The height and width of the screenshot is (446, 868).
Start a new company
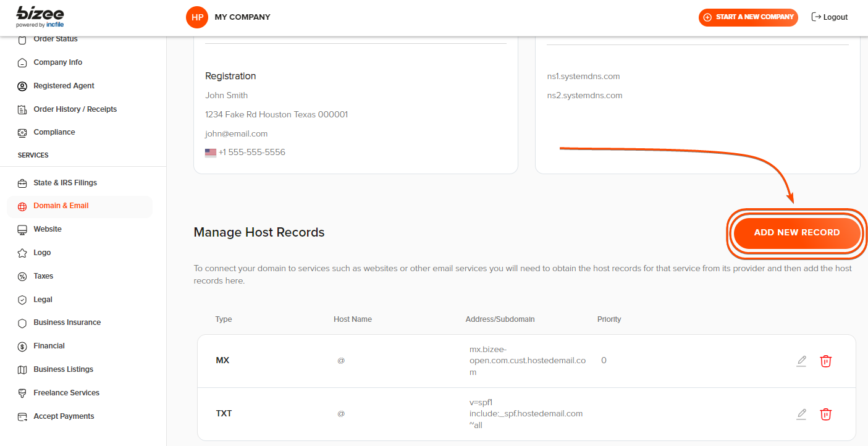(x=748, y=17)
